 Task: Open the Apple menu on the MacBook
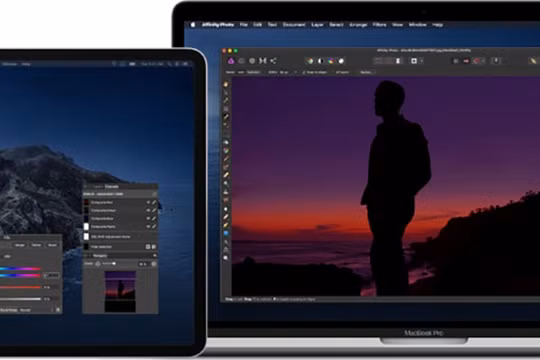click(193, 25)
